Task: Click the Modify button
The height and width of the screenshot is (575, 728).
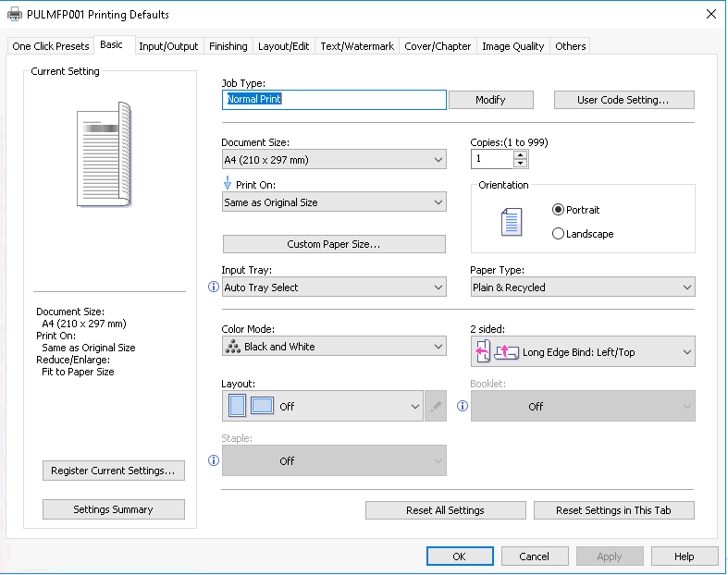Action: (490, 100)
